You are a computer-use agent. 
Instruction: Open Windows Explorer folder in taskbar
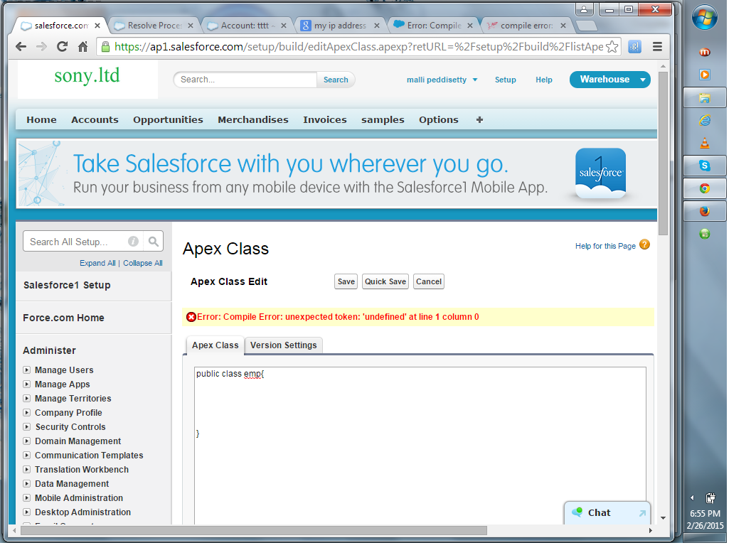point(705,98)
